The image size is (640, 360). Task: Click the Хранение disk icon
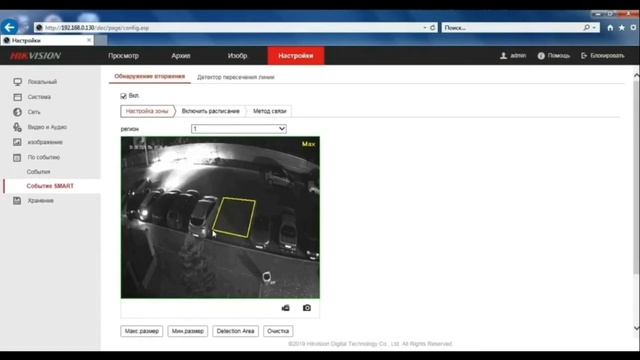[17, 200]
